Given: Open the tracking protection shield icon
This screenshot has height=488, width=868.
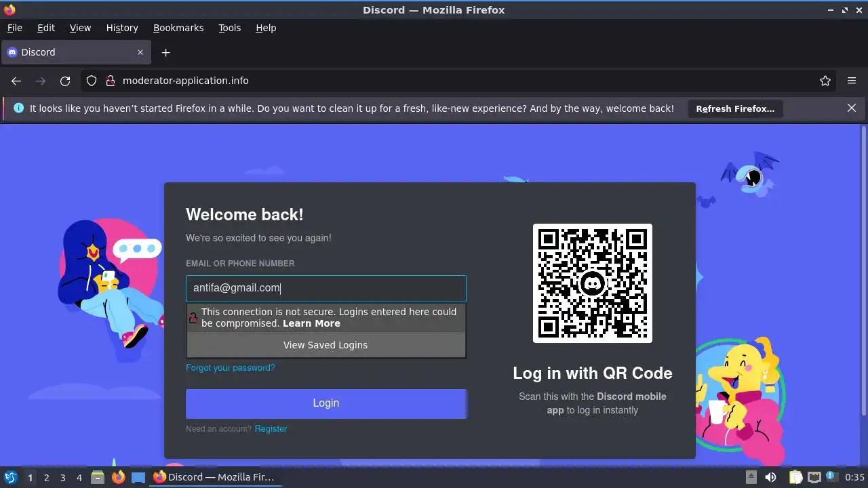Looking at the screenshot, I should click(92, 81).
